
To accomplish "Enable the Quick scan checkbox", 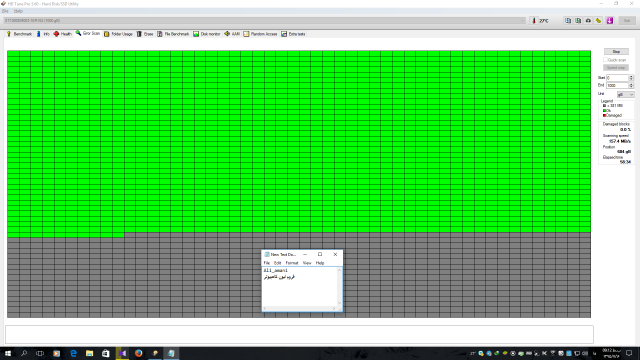I will pos(606,60).
